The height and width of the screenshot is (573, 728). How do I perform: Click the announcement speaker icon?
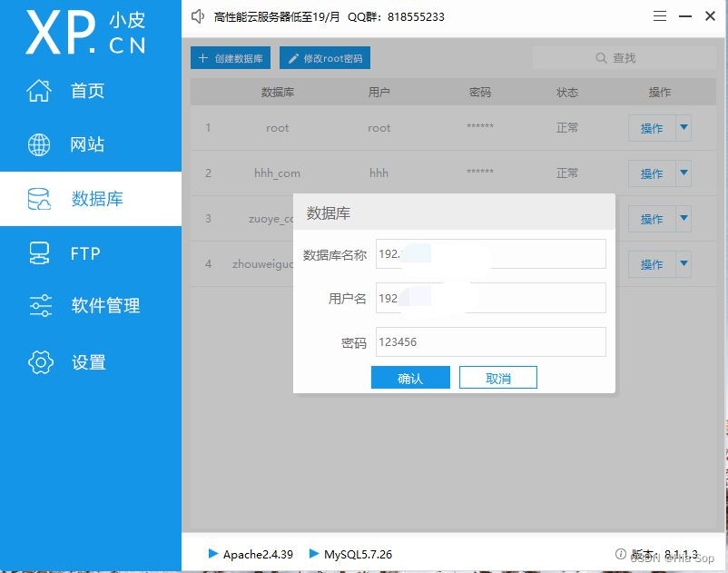click(x=197, y=15)
